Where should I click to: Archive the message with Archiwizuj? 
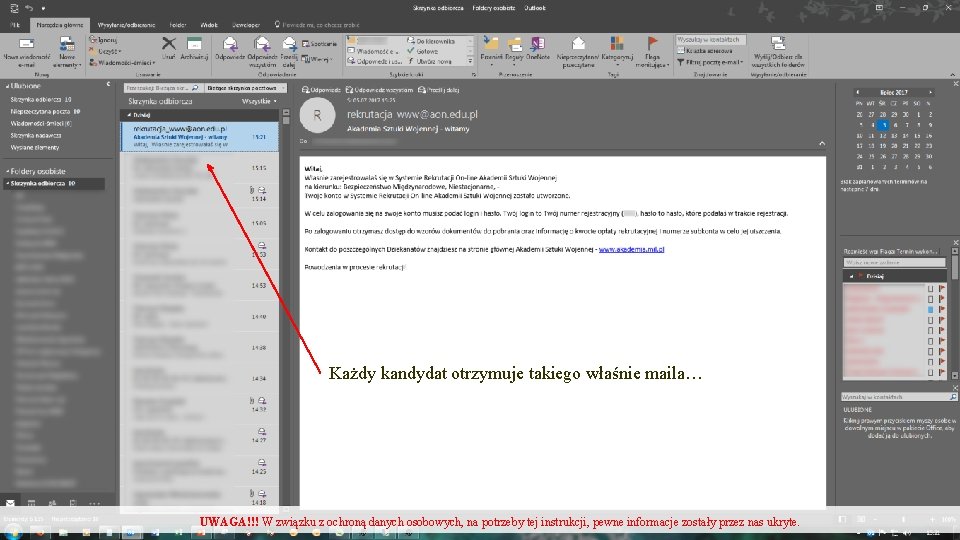tap(194, 48)
